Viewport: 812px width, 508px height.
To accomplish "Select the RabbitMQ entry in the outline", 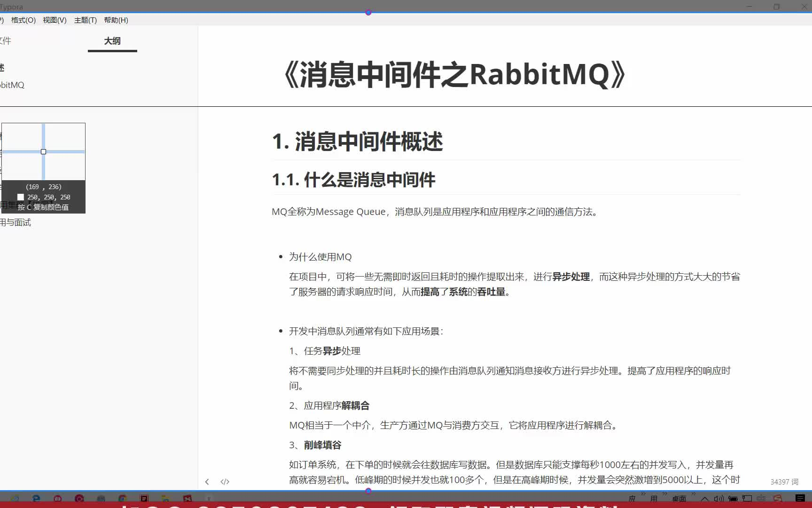I will (x=12, y=85).
